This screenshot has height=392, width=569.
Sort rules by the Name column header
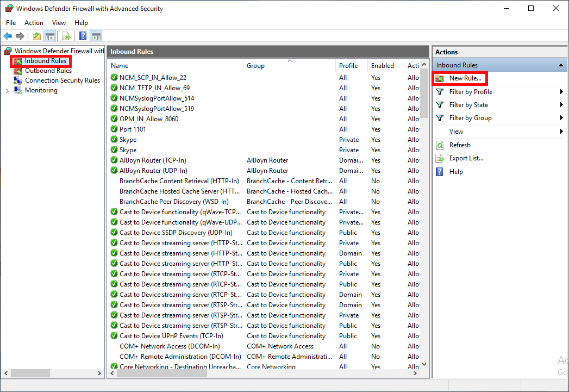(x=176, y=66)
